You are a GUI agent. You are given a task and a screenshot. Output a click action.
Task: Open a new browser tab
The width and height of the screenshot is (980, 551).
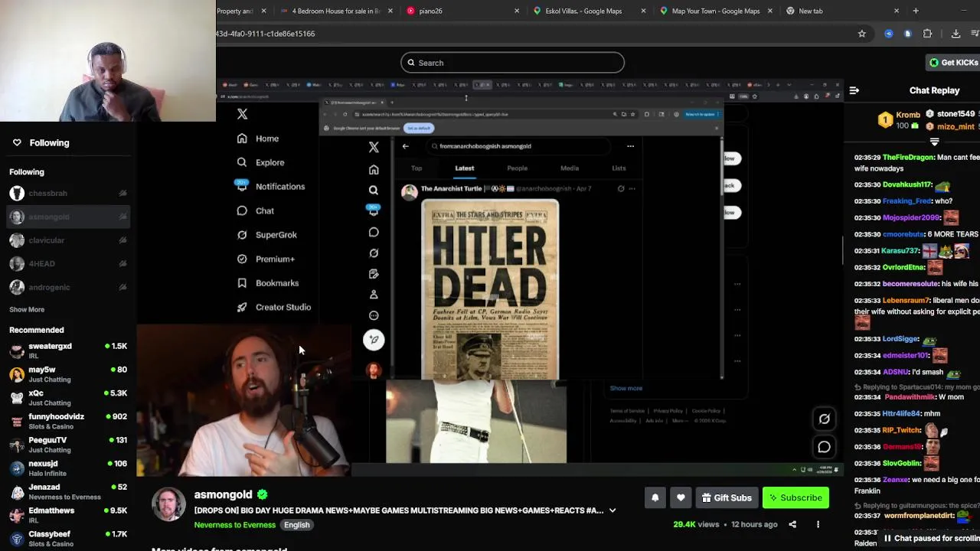click(916, 11)
